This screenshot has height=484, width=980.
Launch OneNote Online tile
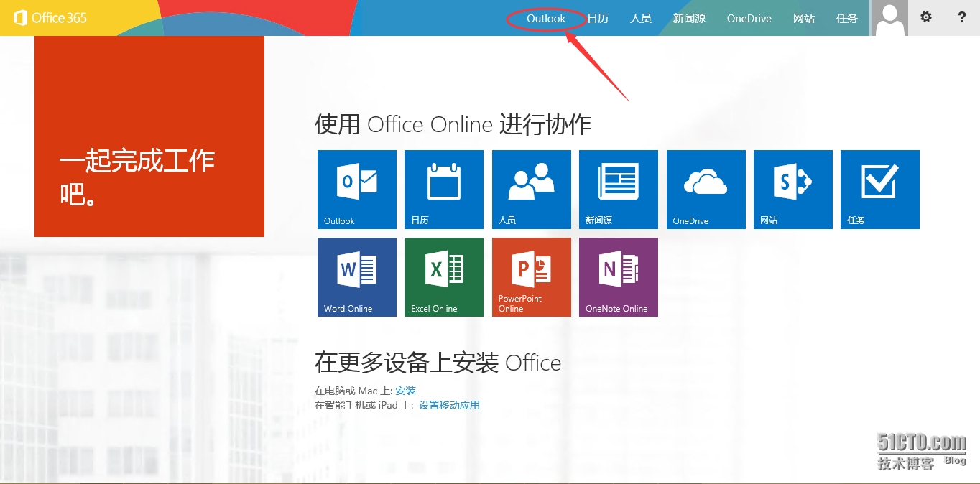pyautogui.click(x=619, y=277)
